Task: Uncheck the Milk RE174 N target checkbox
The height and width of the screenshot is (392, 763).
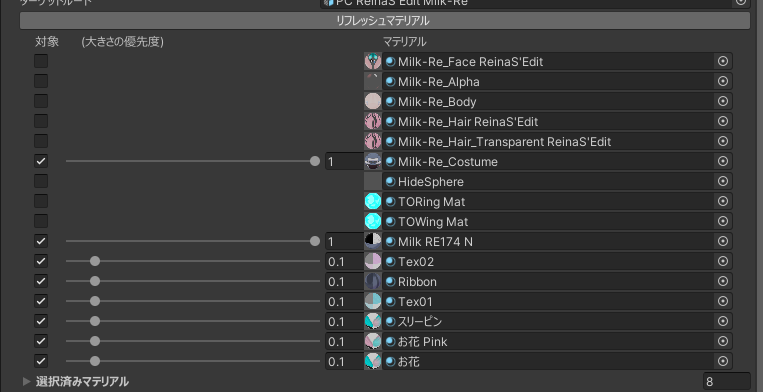Action: coord(41,241)
